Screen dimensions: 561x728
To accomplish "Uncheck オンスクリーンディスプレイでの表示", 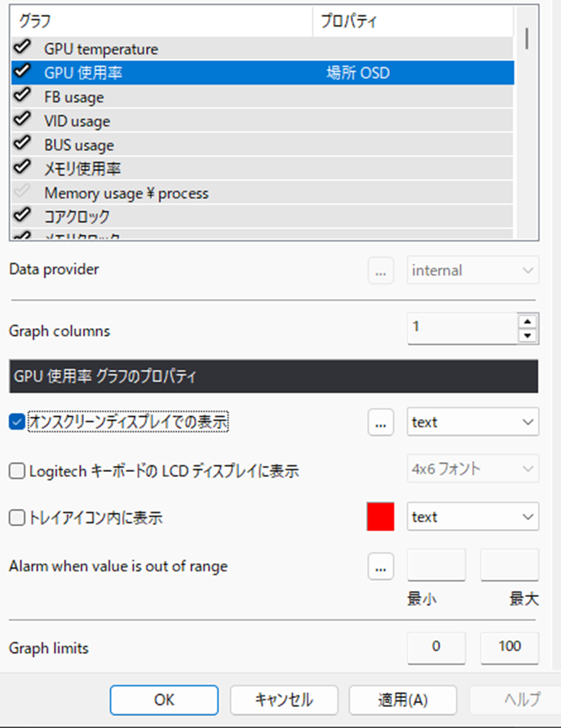I will [x=18, y=421].
